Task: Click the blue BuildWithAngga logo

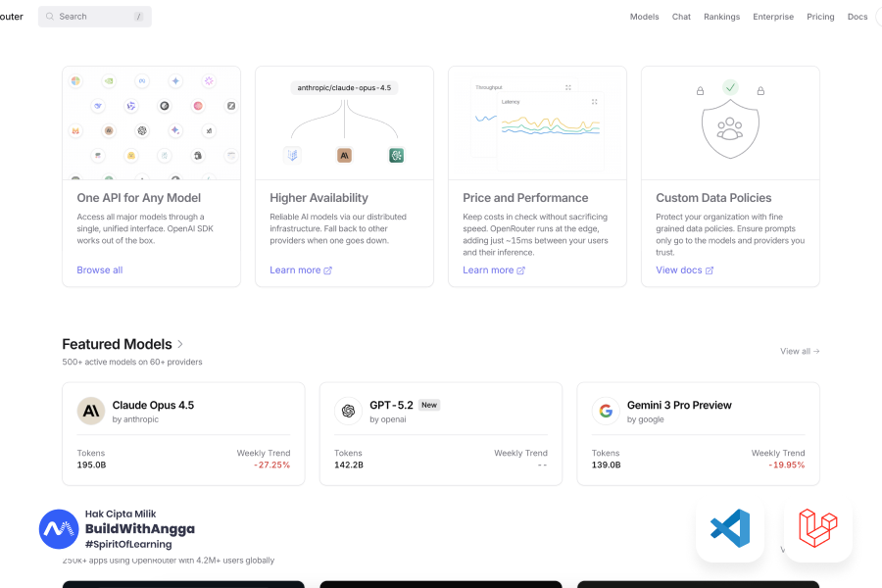Action: (x=59, y=528)
